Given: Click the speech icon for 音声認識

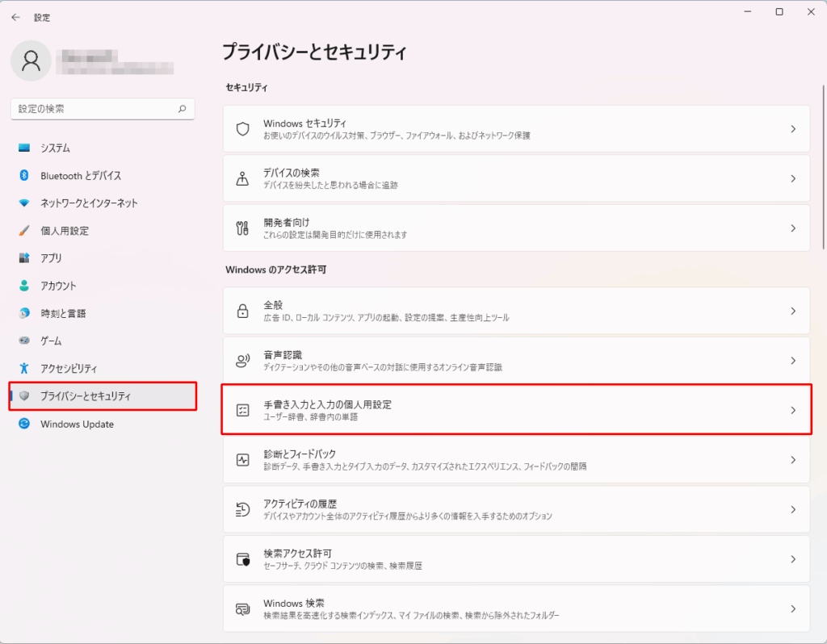Looking at the screenshot, I should click(242, 361).
